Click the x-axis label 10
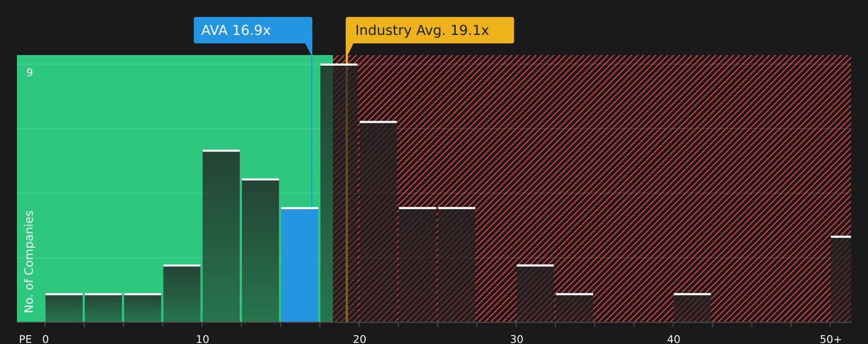Screen dimensions: 868x344 tap(203, 339)
